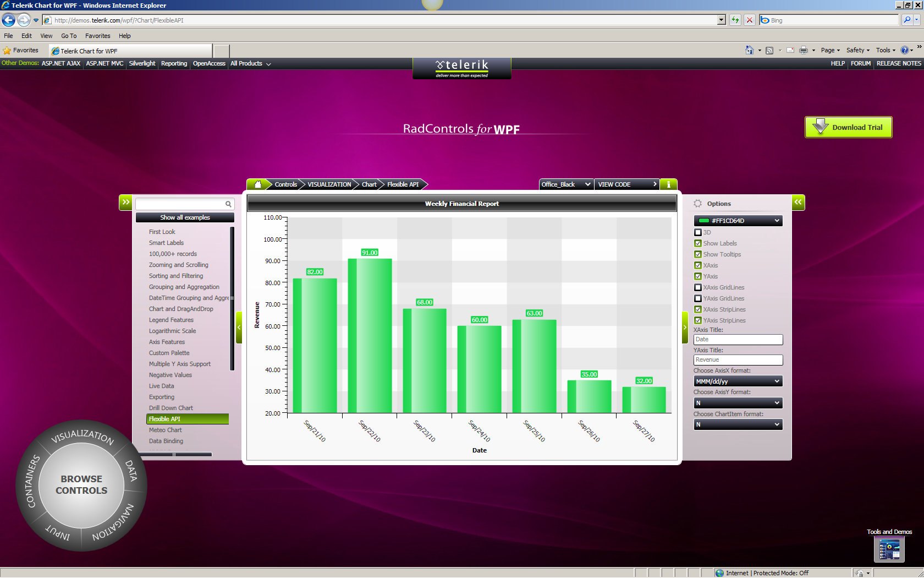Collapse the Options panel with double-arrow icon
The width and height of the screenshot is (924, 578).
(798, 203)
